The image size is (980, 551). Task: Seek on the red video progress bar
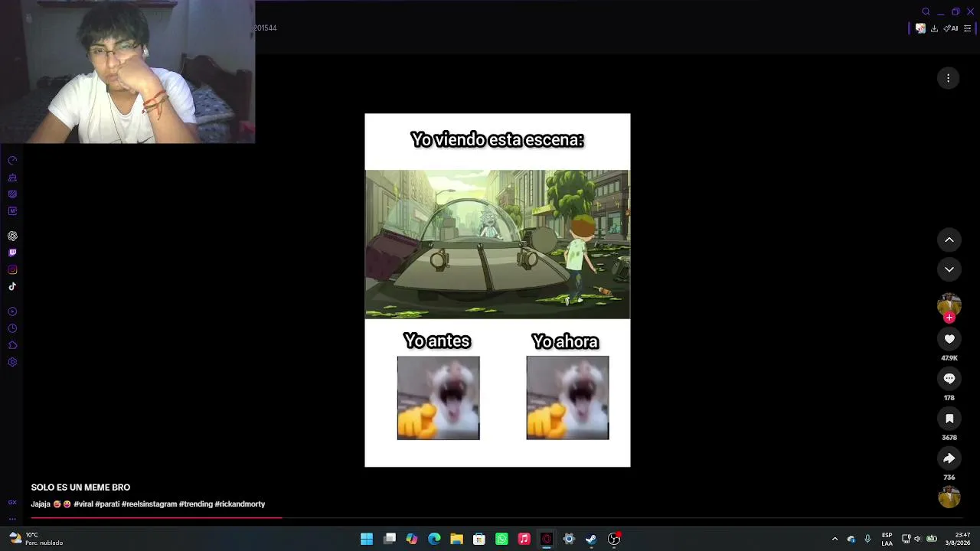497,518
